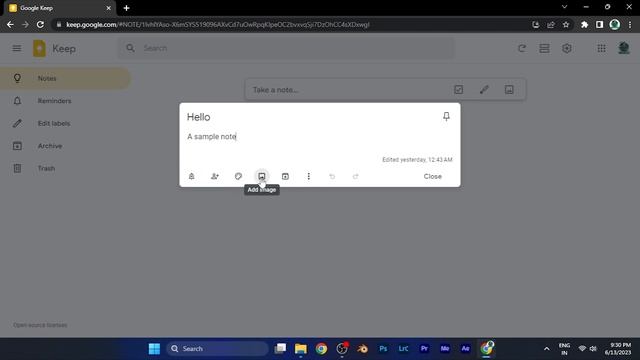
Task: Open Edit labels in the sidebar
Action: (x=65, y=123)
